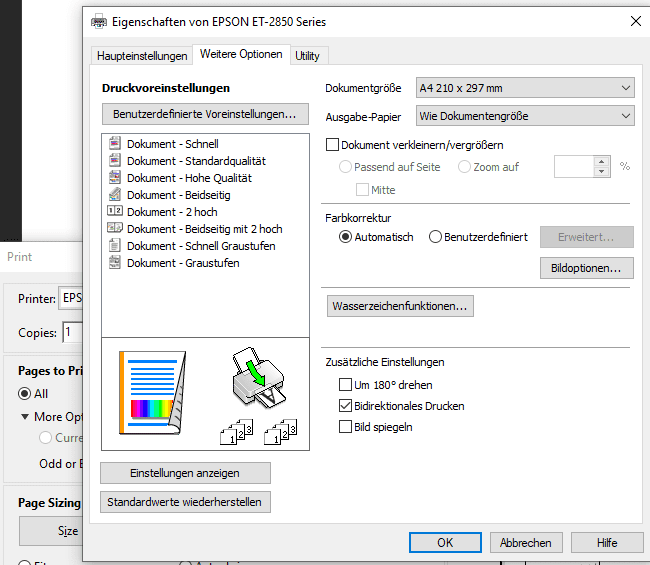Click the printer with green arrow illustration

pyautogui.click(x=259, y=377)
